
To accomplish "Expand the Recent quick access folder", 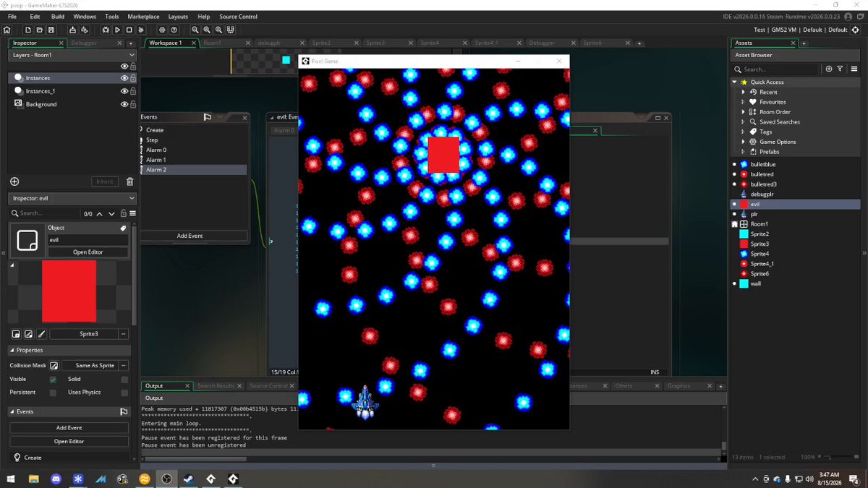I will pos(743,92).
